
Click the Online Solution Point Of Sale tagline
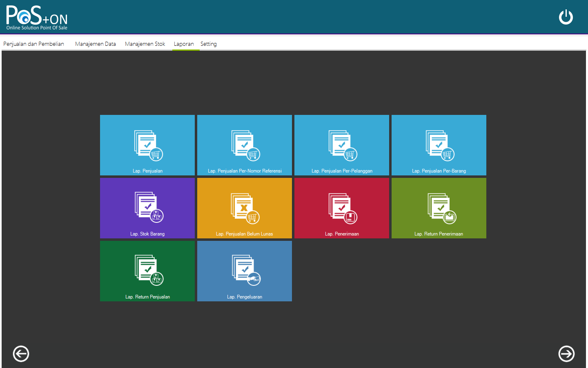(x=36, y=28)
